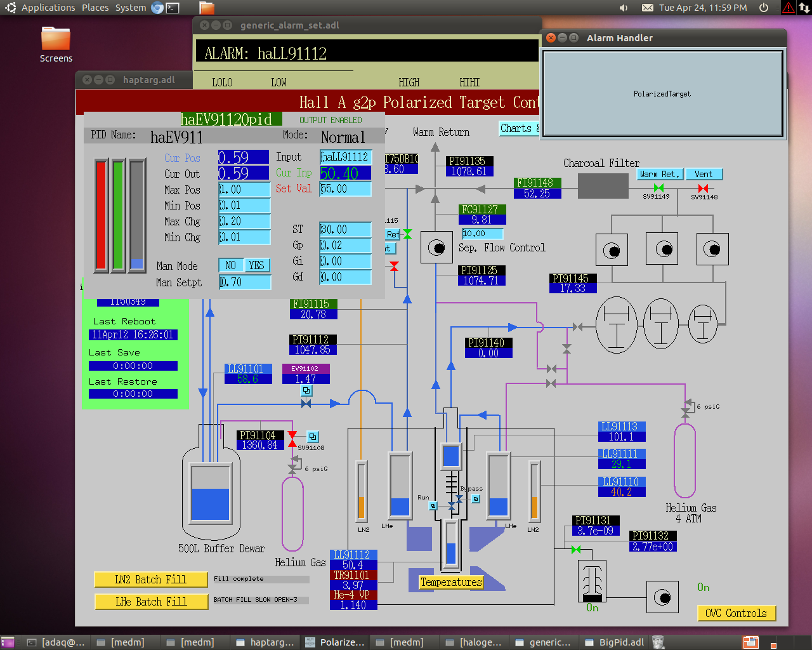The image size is (812, 650).
Task: Switch to the BigPid.adl taskbar window
Action: (x=614, y=642)
